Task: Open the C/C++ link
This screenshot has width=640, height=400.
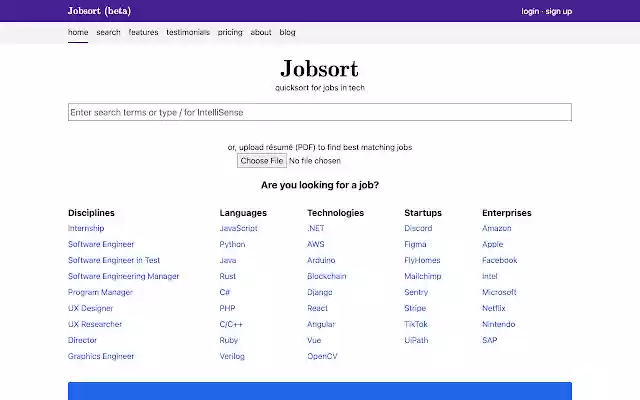Action: point(231,324)
